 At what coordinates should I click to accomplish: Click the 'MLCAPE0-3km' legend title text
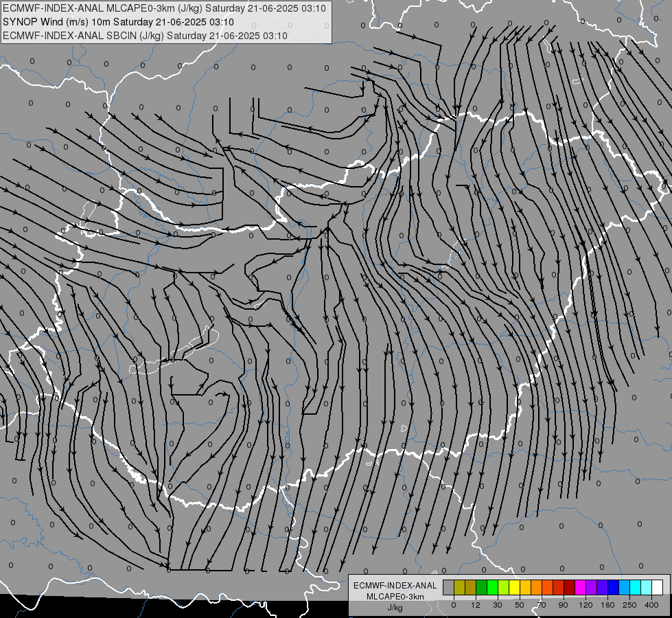[395, 597]
